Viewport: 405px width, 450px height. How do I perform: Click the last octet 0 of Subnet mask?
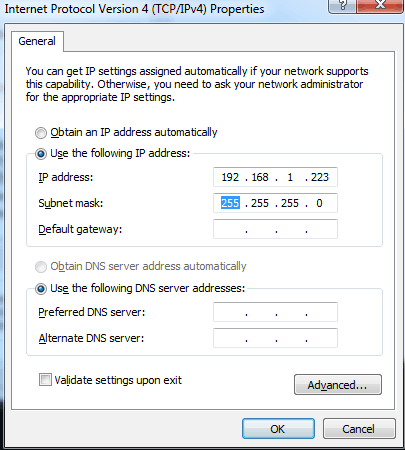pos(319,203)
